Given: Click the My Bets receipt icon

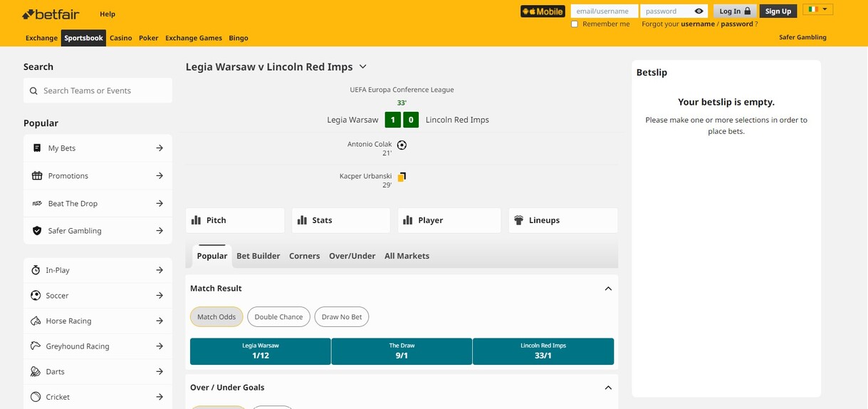Looking at the screenshot, I should (x=37, y=148).
